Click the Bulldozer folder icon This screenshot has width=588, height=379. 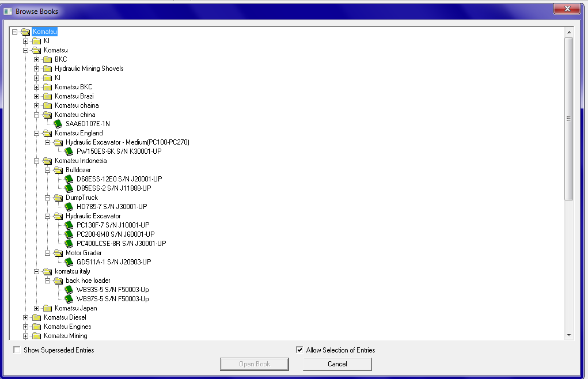(x=59, y=170)
